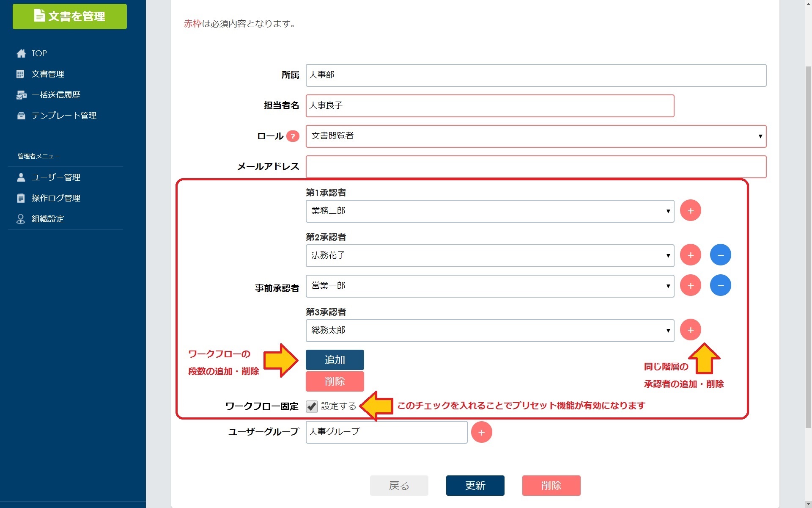
Task: Add approver beside 第3承認者 総務太郎
Action: pos(690,330)
